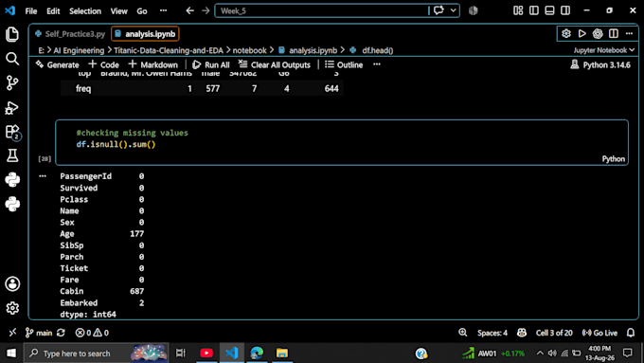Open the Extensions view
The image size is (644, 363).
click(x=12, y=132)
